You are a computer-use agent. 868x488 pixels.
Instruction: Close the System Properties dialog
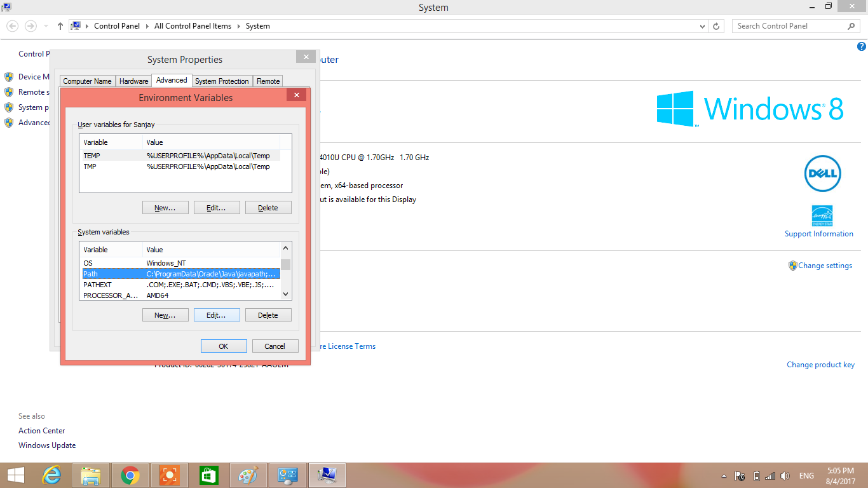click(x=306, y=57)
